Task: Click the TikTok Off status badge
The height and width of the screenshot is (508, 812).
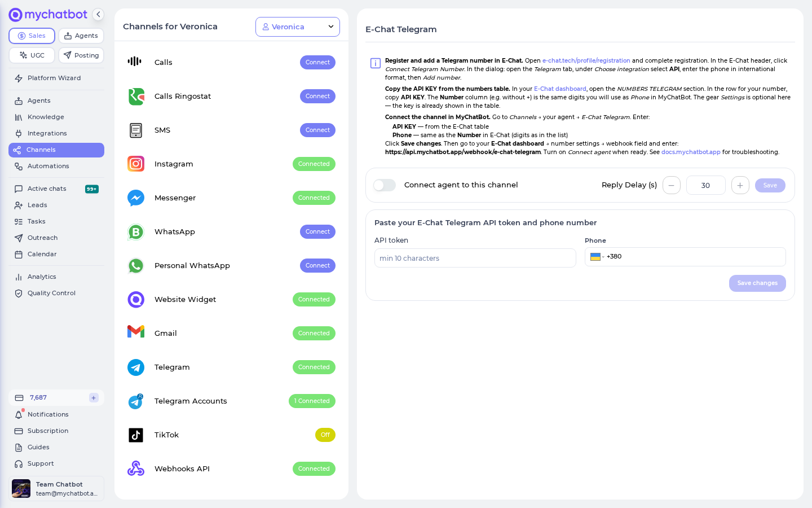Action: (x=325, y=435)
